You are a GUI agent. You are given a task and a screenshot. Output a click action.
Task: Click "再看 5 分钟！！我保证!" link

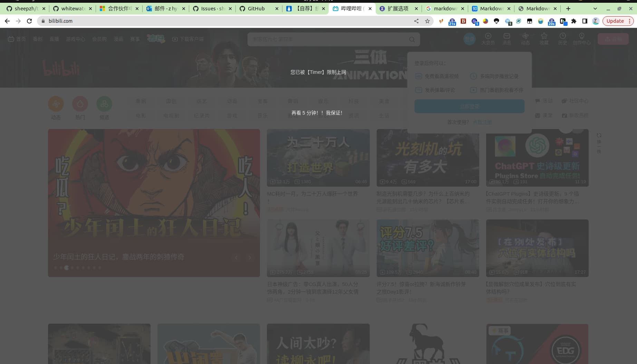click(317, 113)
